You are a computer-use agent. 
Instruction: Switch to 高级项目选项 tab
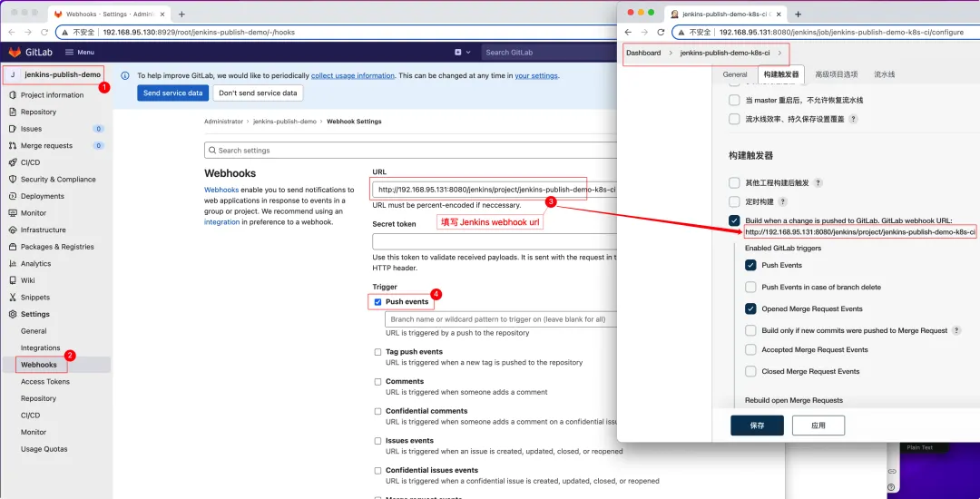837,74
